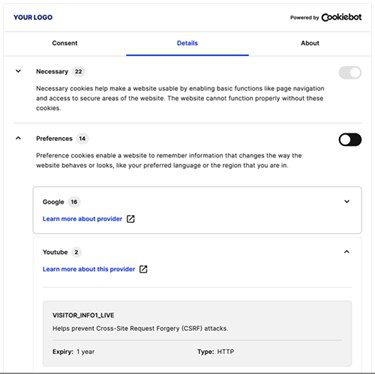The width and height of the screenshot is (375, 374).
Task: Expand the Google provider details
Action: click(347, 201)
